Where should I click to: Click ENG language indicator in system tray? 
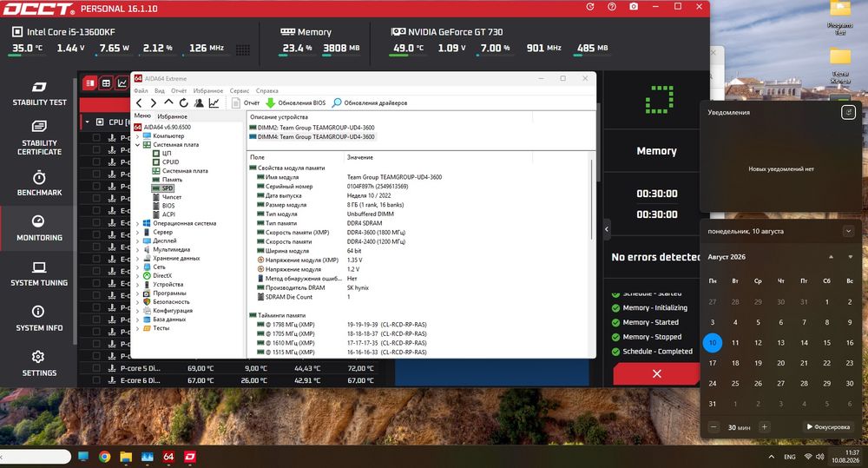(x=790, y=457)
